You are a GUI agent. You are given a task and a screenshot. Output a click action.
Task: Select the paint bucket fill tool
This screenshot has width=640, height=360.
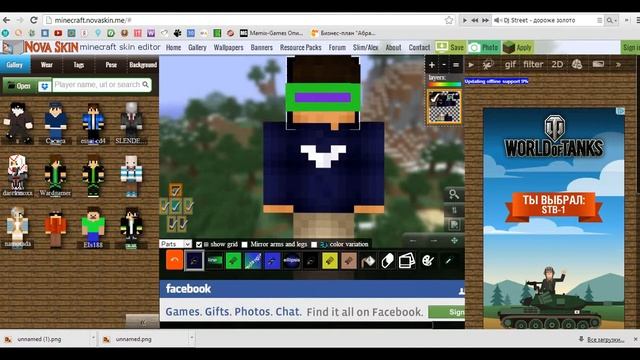pos(368,261)
